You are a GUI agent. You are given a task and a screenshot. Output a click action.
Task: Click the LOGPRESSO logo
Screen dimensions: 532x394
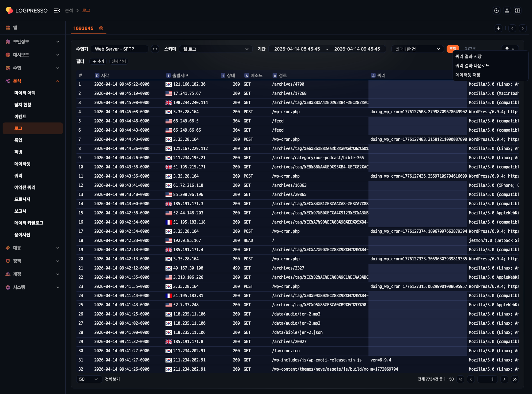click(27, 11)
